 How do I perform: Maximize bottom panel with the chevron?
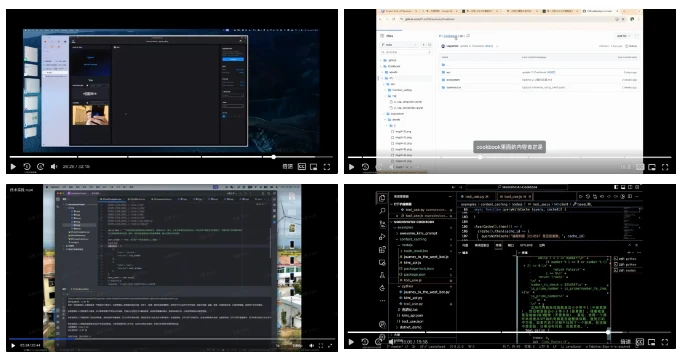click(629, 245)
